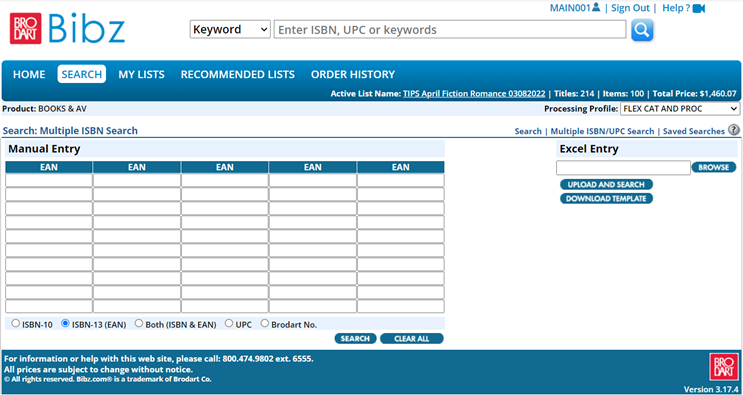Image resolution: width=743 pixels, height=395 pixels.
Task: Open the active list TIPS April Fiction Romance
Action: tap(474, 94)
